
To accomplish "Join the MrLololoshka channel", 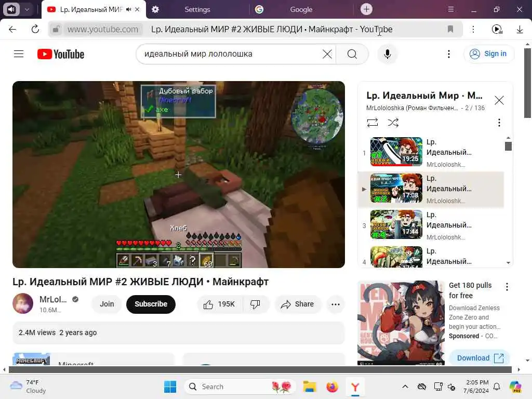I will point(107,304).
